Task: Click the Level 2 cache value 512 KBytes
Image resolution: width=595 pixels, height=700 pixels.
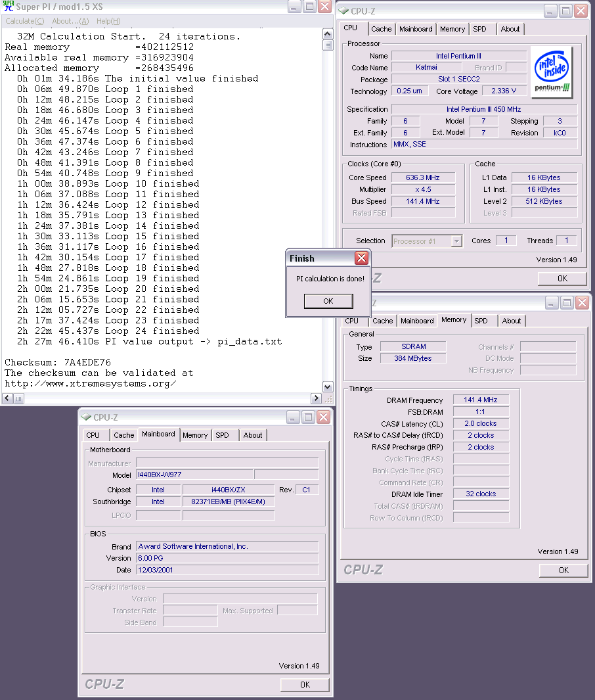Action: coord(544,201)
